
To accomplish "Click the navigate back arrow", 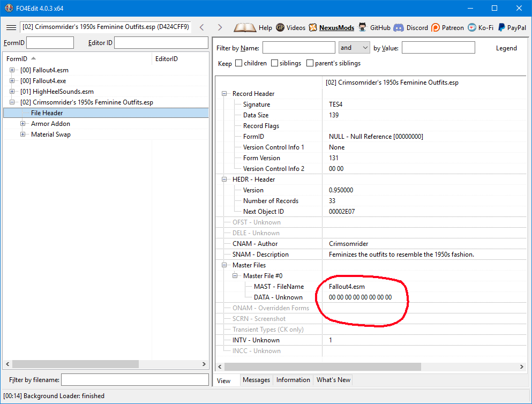I will (201, 27).
